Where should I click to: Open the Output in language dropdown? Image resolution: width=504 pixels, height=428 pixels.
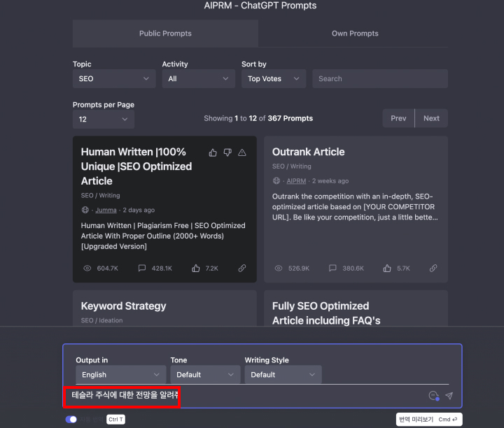click(121, 375)
